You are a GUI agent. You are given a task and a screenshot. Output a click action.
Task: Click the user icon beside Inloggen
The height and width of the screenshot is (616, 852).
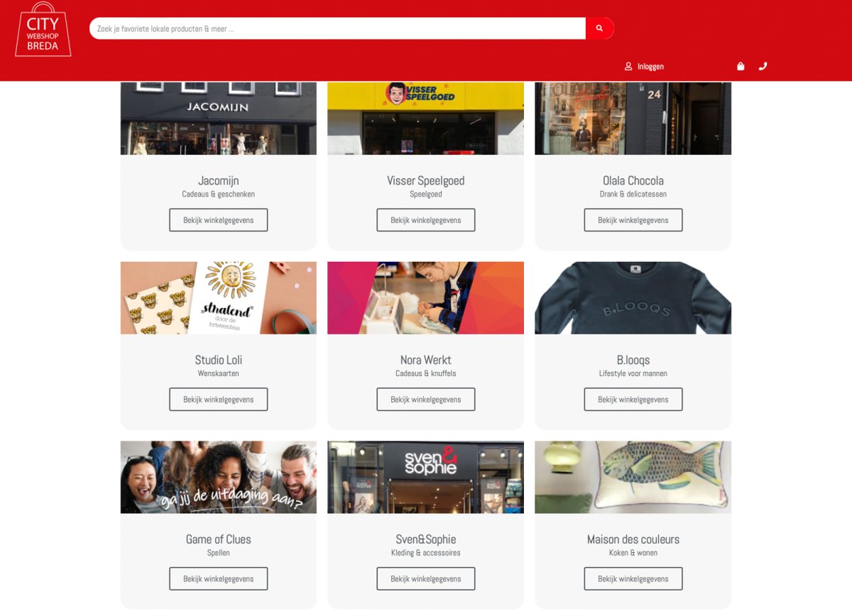tap(628, 66)
